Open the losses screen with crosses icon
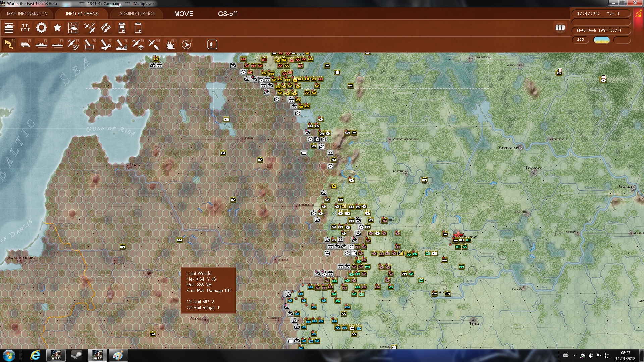Screen dimensions: 644x362 25,28
